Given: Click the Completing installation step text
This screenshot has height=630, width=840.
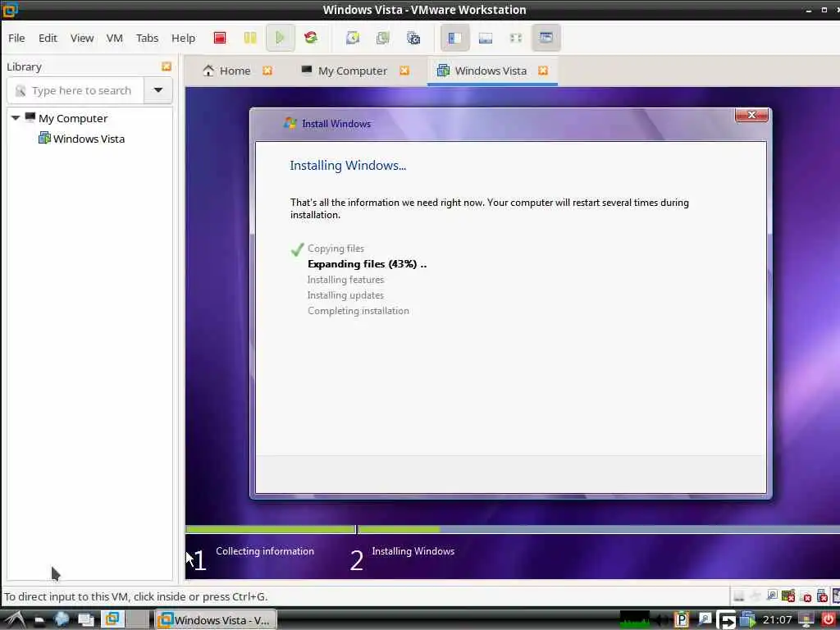Looking at the screenshot, I should click(x=358, y=311).
